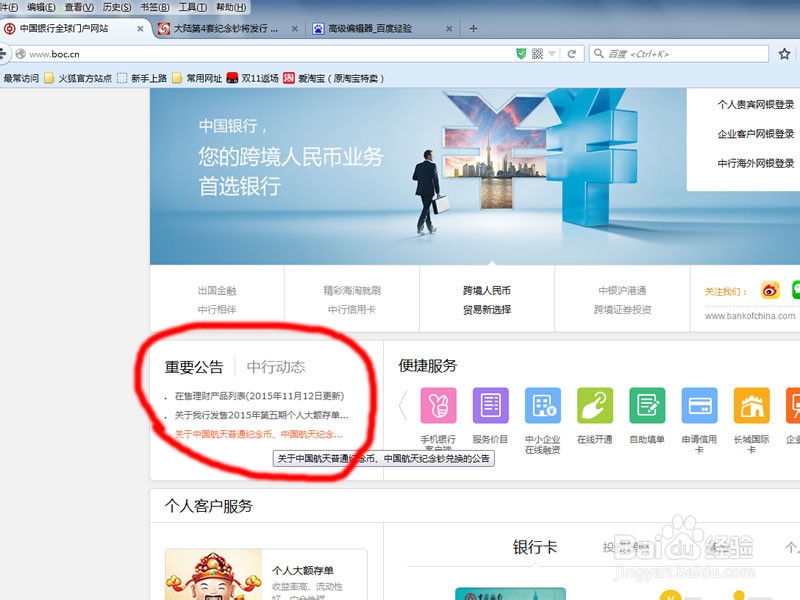The width and height of the screenshot is (800, 600).
Task: Open the 帮助(H) menu
Action: (x=231, y=7)
